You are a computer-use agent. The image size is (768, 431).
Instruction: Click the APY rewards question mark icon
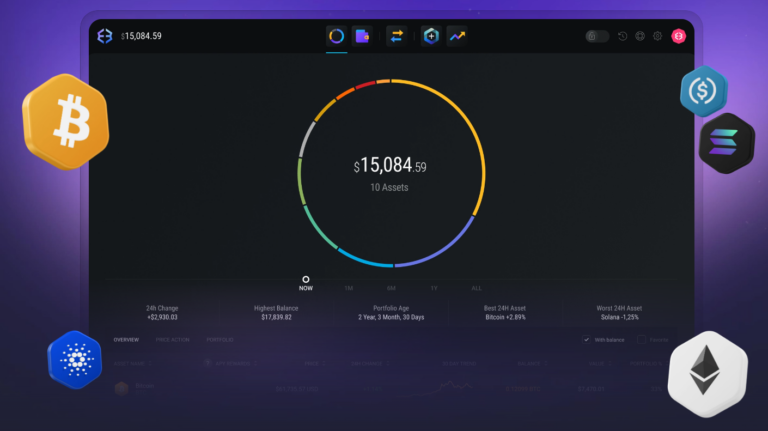pyautogui.click(x=208, y=363)
